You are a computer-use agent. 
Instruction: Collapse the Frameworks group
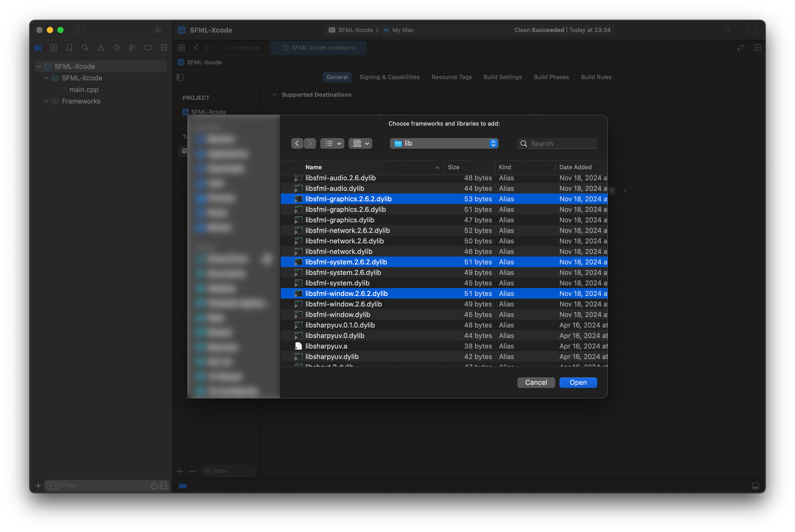(x=46, y=101)
